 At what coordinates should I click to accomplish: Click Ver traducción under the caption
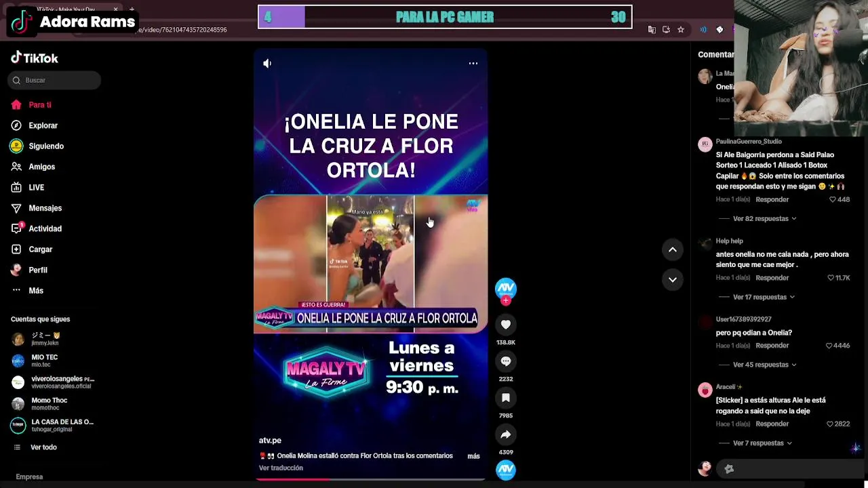(x=281, y=468)
